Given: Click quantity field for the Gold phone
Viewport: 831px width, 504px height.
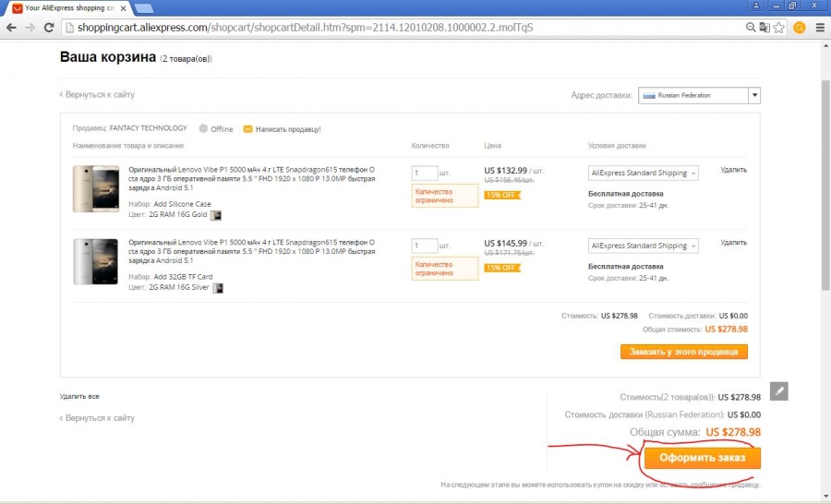Looking at the screenshot, I should (425, 173).
